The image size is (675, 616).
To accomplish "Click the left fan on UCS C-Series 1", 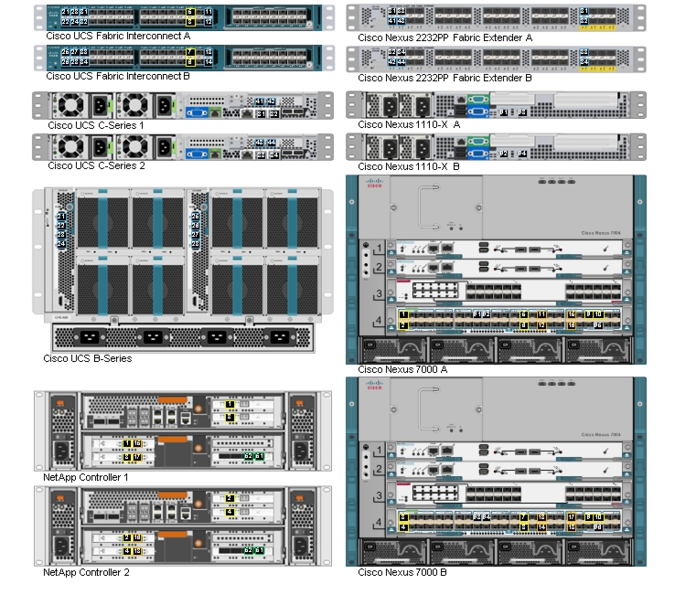I will pyautogui.click(x=70, y=105).
